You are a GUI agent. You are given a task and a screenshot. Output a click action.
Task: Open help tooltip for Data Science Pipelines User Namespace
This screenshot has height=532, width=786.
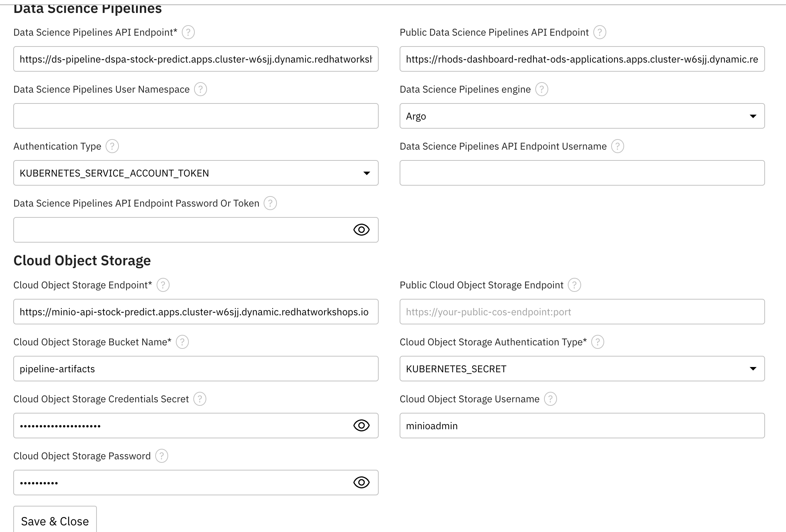click(200, 89)
